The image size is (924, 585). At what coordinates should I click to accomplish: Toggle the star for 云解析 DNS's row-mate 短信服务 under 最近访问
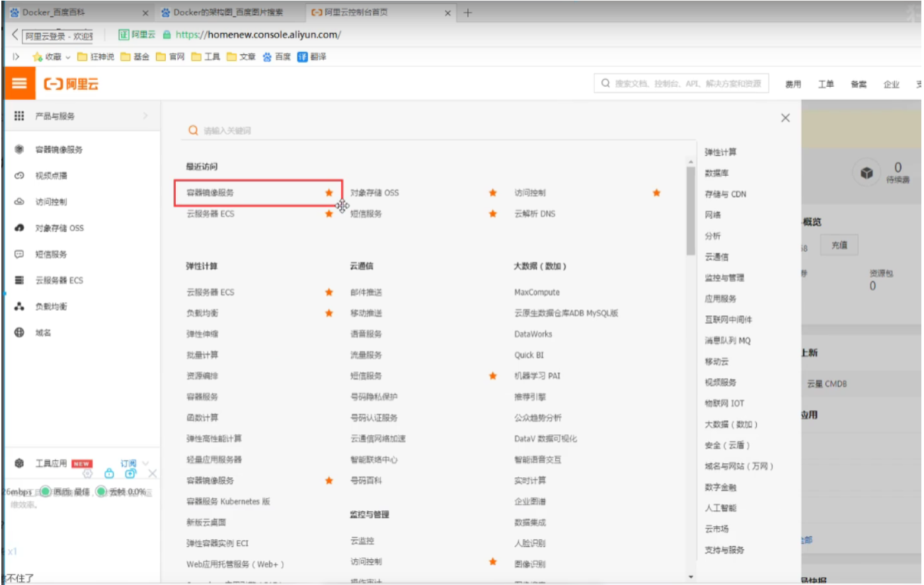point(492,214)
